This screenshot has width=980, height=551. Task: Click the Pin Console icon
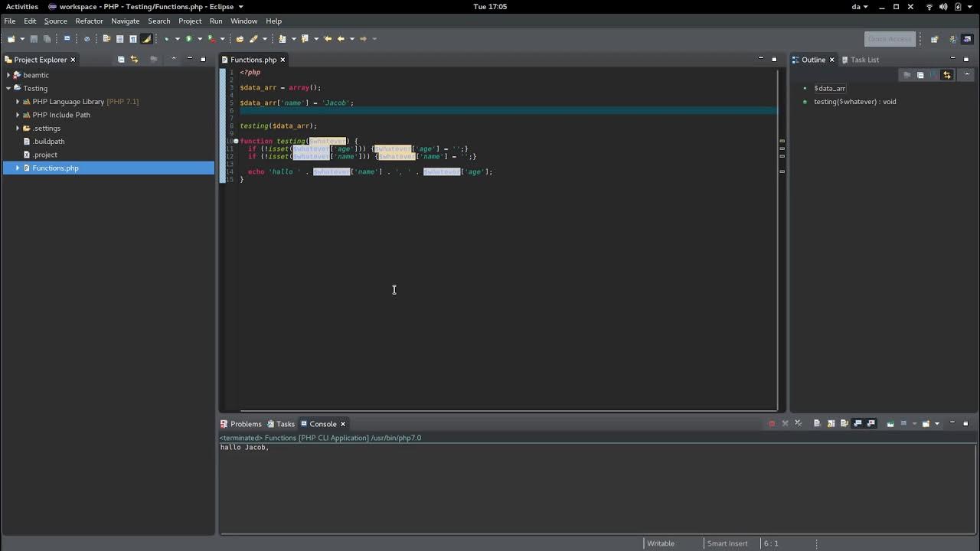(x=890, y=423)
